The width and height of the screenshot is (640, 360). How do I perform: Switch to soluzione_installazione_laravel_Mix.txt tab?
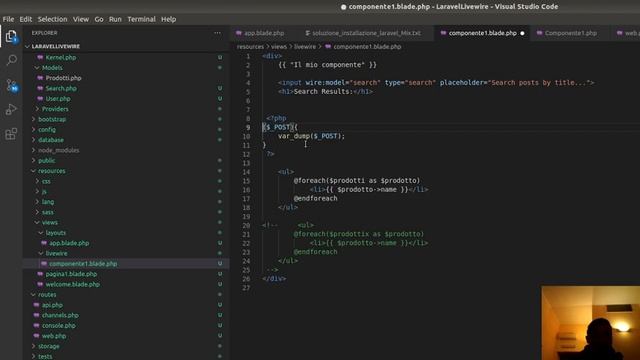(x=367, y=33)
